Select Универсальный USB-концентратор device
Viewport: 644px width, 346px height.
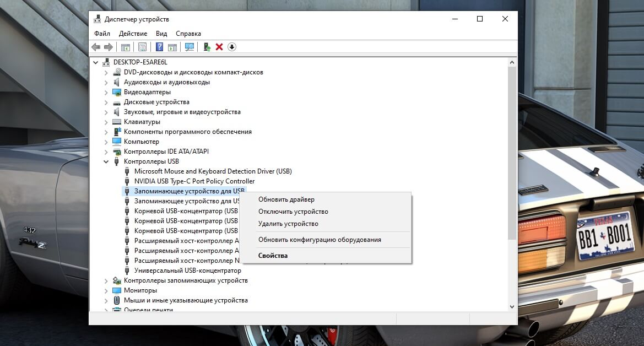[x=187, y=271]
